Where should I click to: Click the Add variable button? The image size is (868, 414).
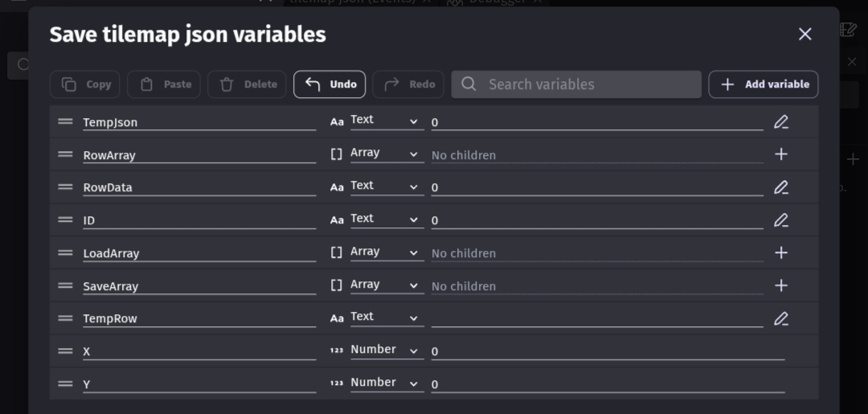[763, 84]
